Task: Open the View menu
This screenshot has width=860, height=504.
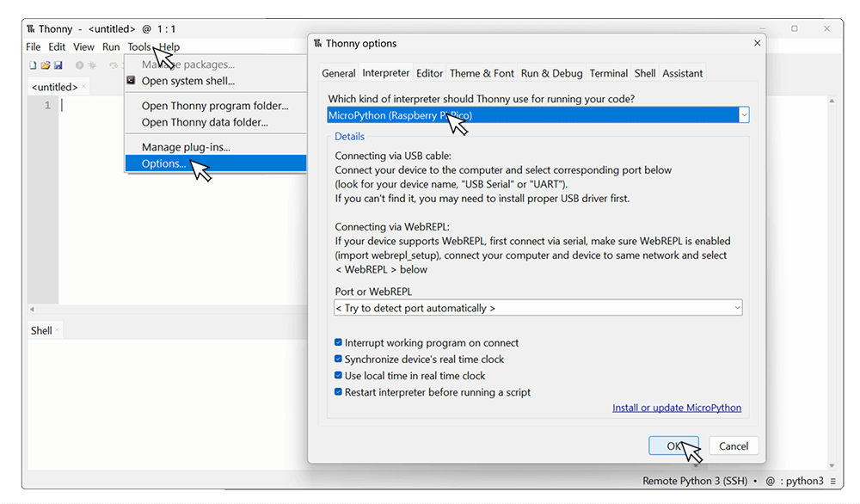Action: 83,46
